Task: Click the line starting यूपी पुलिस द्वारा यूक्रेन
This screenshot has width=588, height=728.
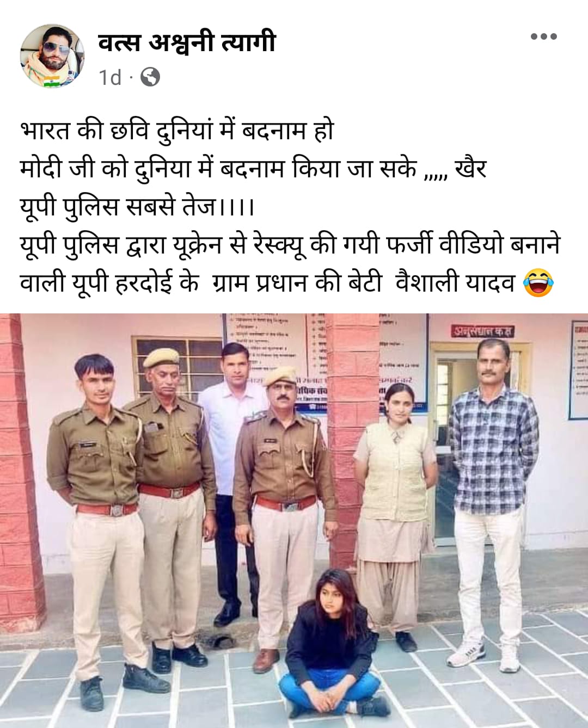Action: tap(290, 244)
